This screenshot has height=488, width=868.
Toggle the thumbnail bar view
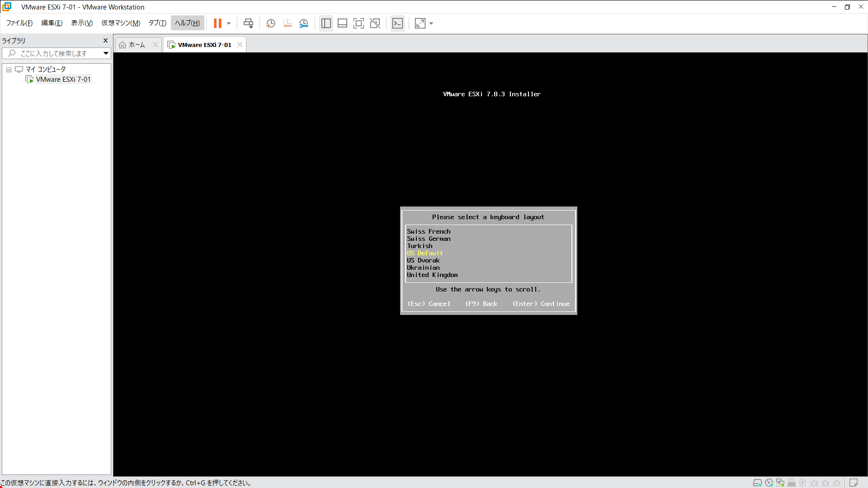point(342,23)
